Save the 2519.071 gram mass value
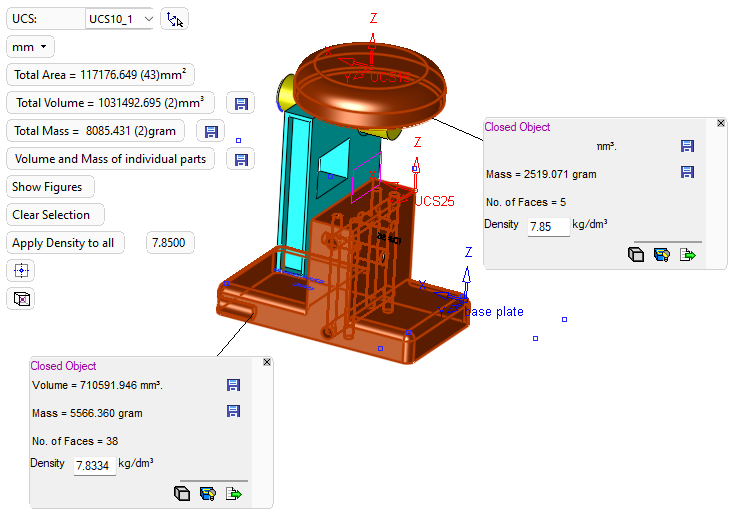 [687, 173]
